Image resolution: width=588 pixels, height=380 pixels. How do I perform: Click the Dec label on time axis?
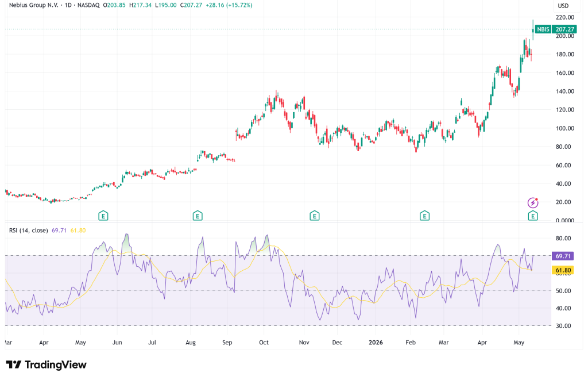[x=337, y=343]
